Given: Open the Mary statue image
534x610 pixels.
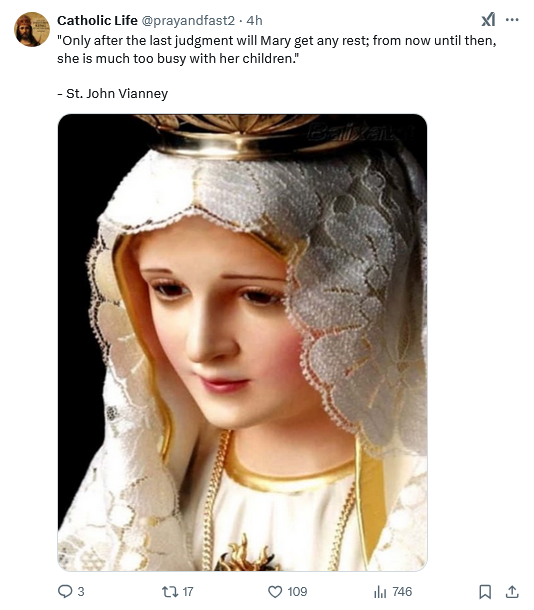Looking at the screenshot, I should click(x=242, y=342).
